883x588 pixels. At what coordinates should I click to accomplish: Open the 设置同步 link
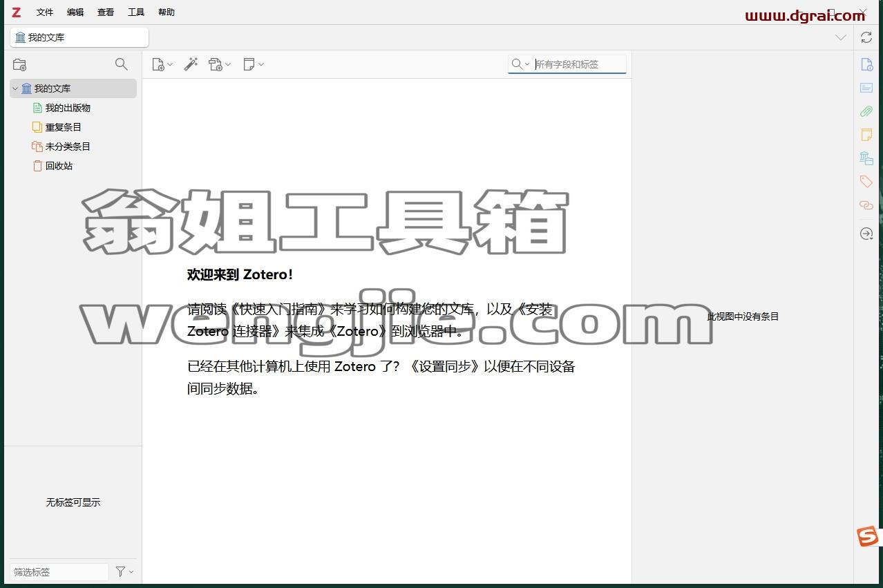(x=446, y=366)
